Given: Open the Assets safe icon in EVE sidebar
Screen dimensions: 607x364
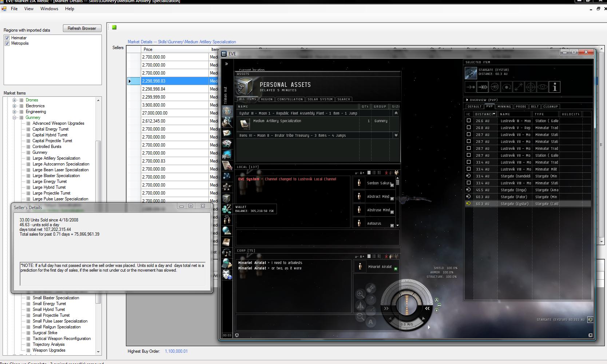Looking at the screenshot, I should (x=227, y=198).
